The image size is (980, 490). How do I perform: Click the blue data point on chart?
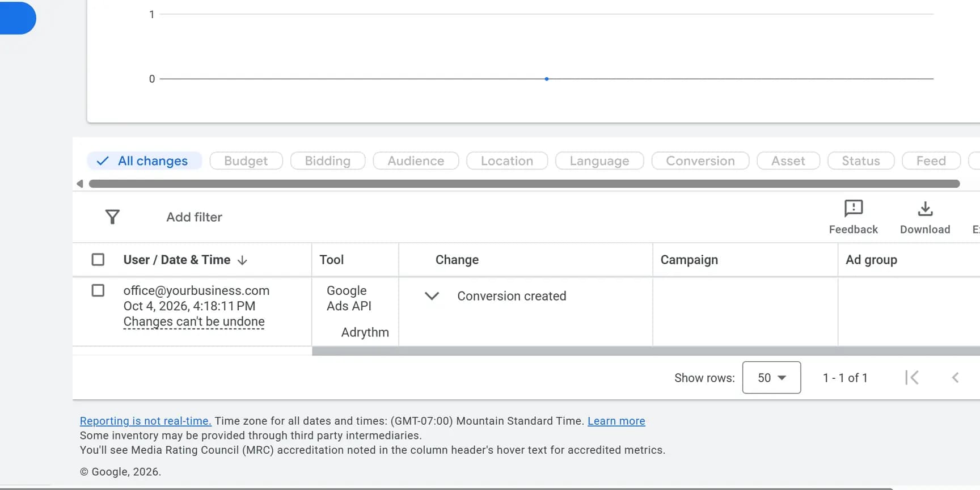click(547, 79)
